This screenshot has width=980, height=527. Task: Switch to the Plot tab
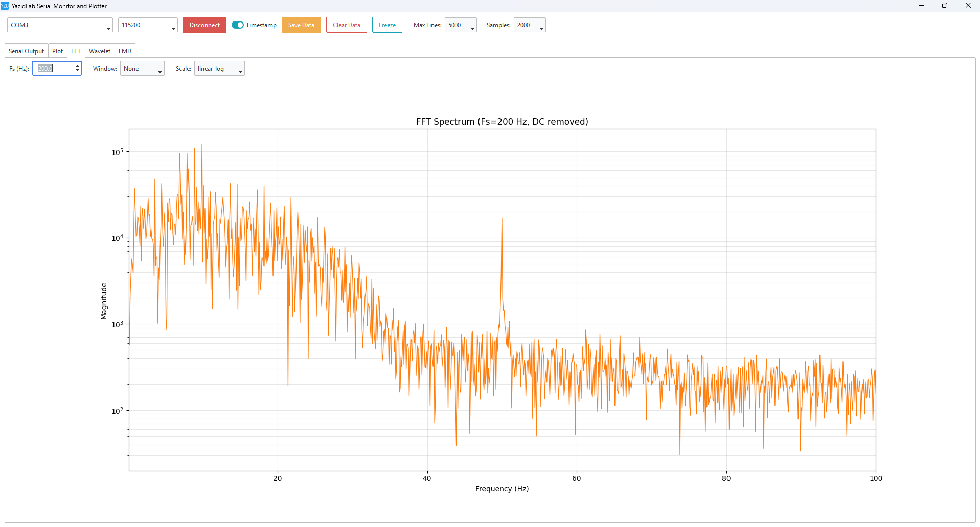click(x=58, y=51)
